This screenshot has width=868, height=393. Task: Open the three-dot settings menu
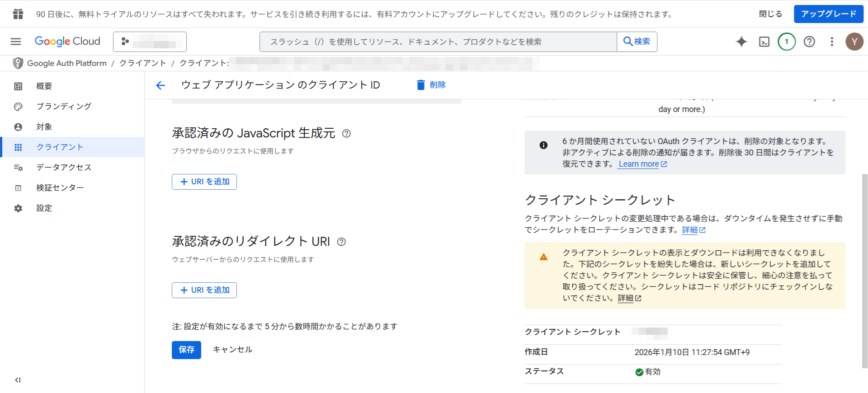coord(832,42)
